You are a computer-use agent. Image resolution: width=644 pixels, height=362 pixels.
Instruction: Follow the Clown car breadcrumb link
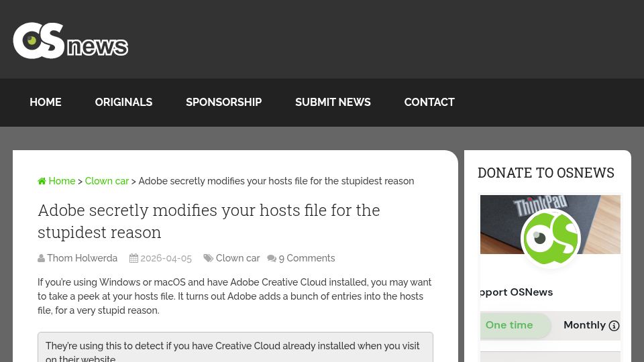(107, 181)
